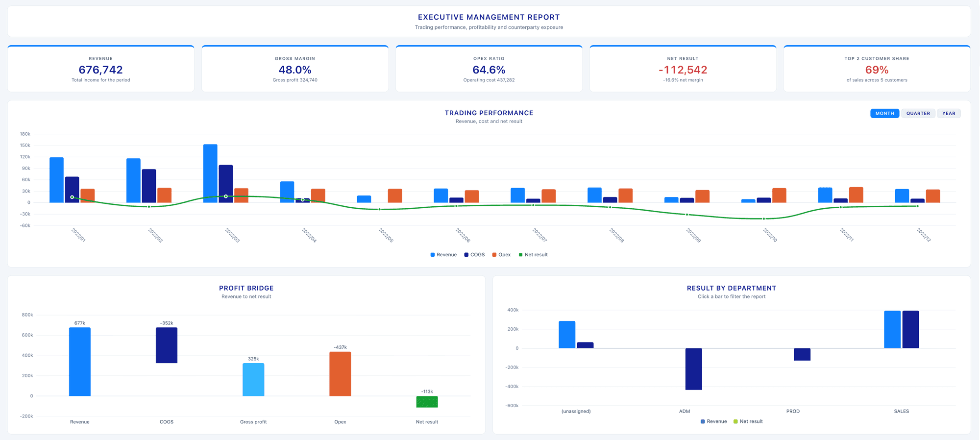
Task: Click the ADM department negative bar
Action: click(693, 369)
